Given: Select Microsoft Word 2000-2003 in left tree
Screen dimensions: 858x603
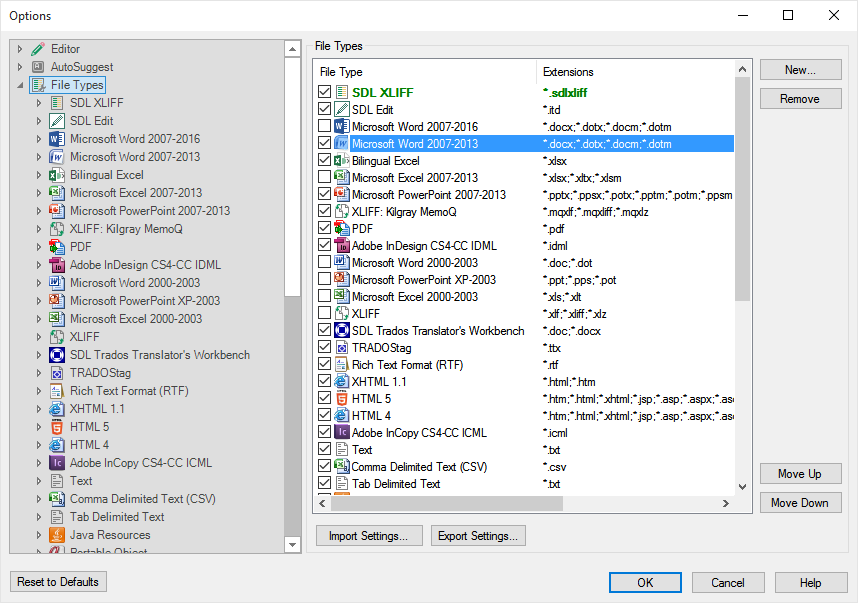Looking at the screenshot, I should coord(135,283).
